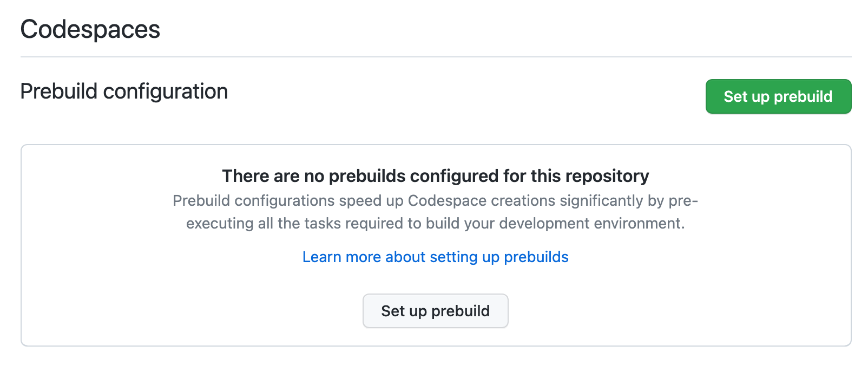Click the Prebuild configuration section title
The width and height of the screenshot is (868, 365).
(x=123, y=91)
